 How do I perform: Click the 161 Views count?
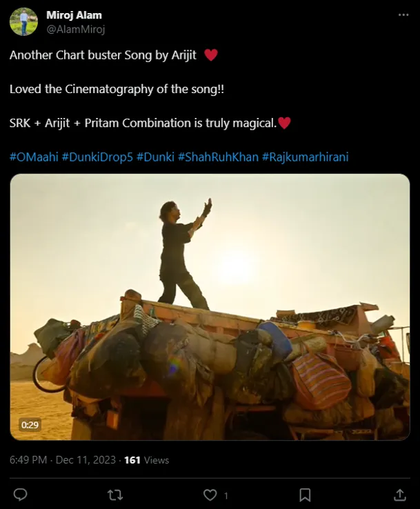(x=146, y=460)
